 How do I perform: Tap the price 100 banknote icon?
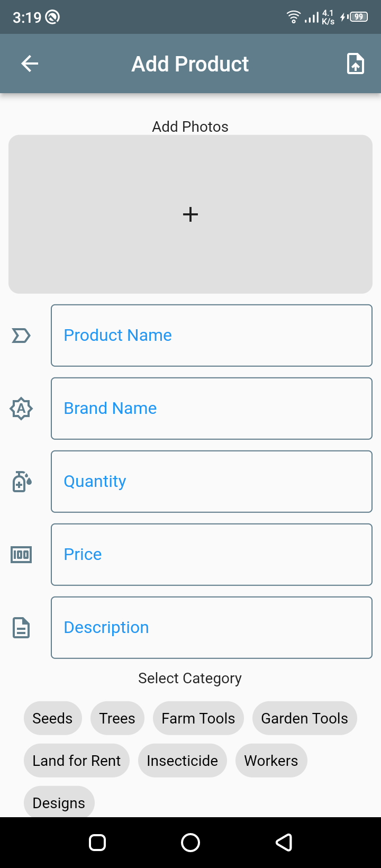[x=21, y=554]
